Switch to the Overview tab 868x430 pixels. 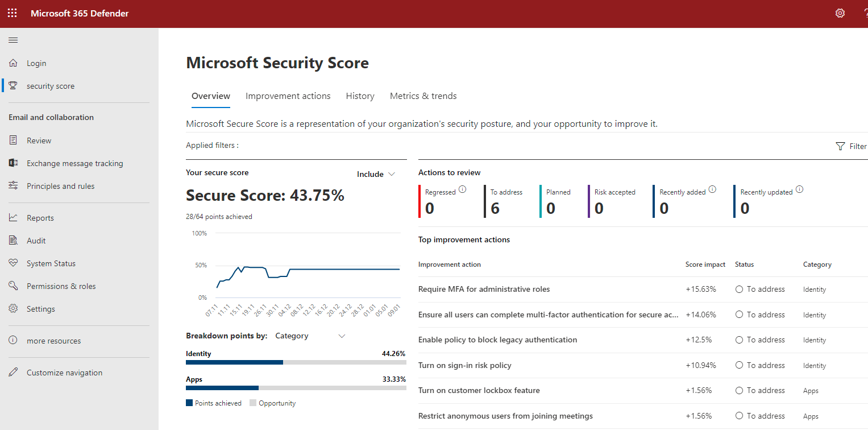coord(211,96)
